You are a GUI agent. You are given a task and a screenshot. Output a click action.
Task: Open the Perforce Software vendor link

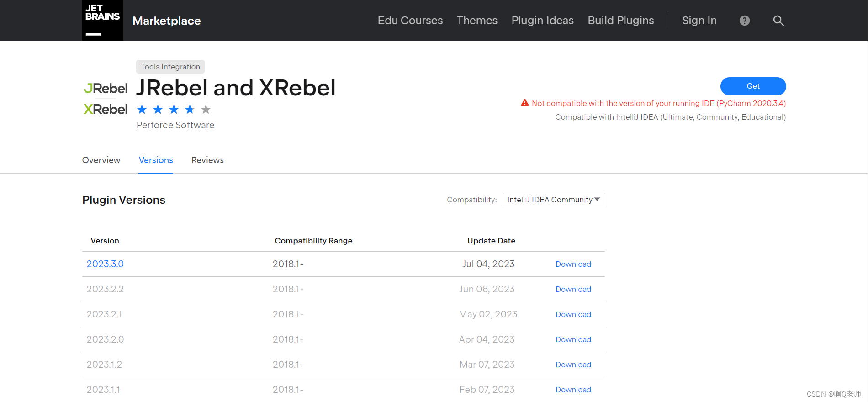pyautogui.click(x=175, y=125)
